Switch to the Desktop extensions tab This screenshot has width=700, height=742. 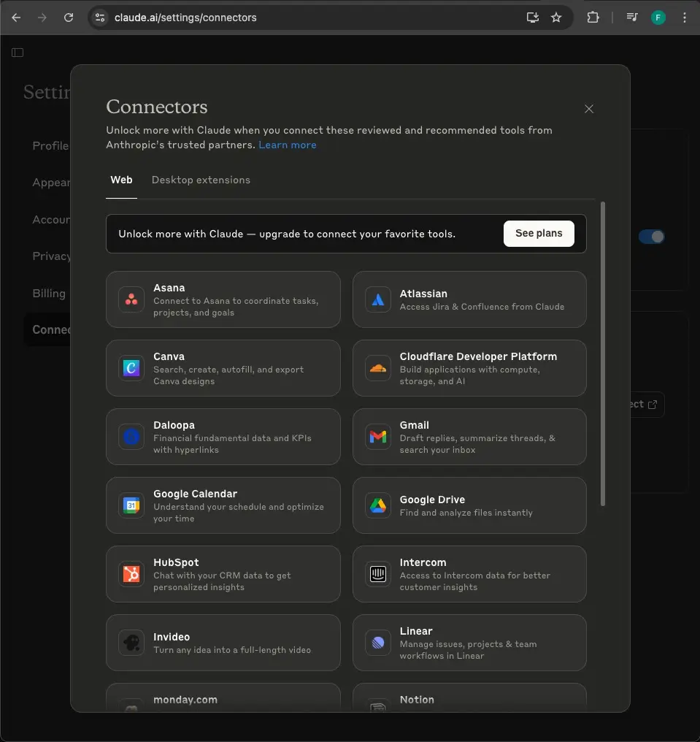(201, 180)
